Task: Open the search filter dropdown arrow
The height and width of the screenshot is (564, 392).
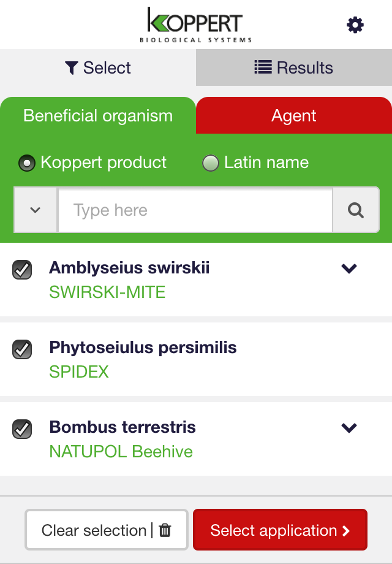Action: coord(35,210)
